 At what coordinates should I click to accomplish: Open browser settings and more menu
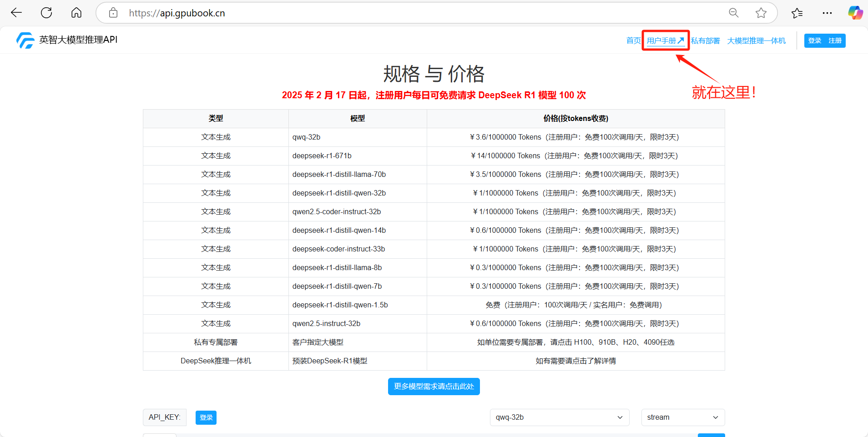click(827, 13)
